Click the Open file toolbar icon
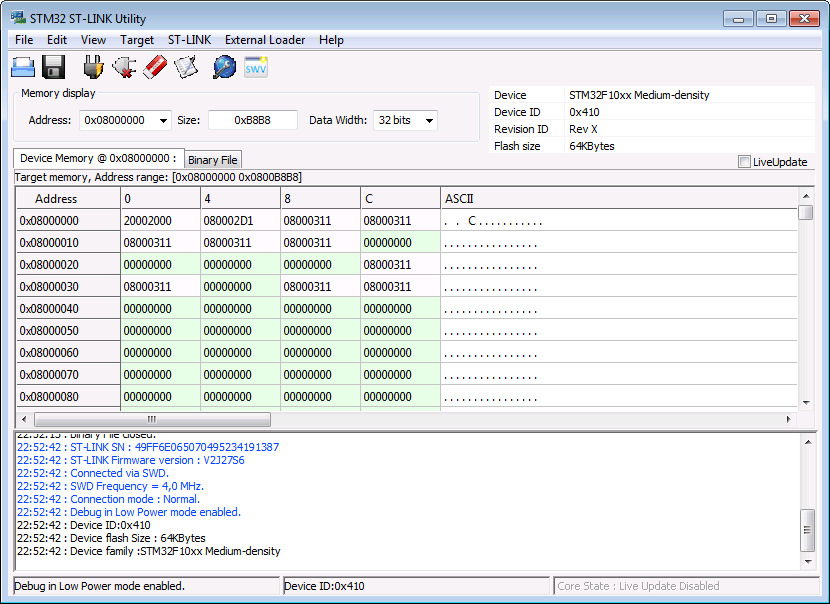The image size is (830, 604). click(x=23, y=67)
